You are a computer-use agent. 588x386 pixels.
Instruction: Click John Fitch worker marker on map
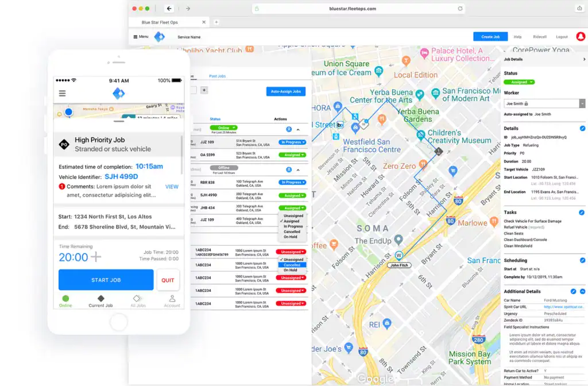point(399,256)
